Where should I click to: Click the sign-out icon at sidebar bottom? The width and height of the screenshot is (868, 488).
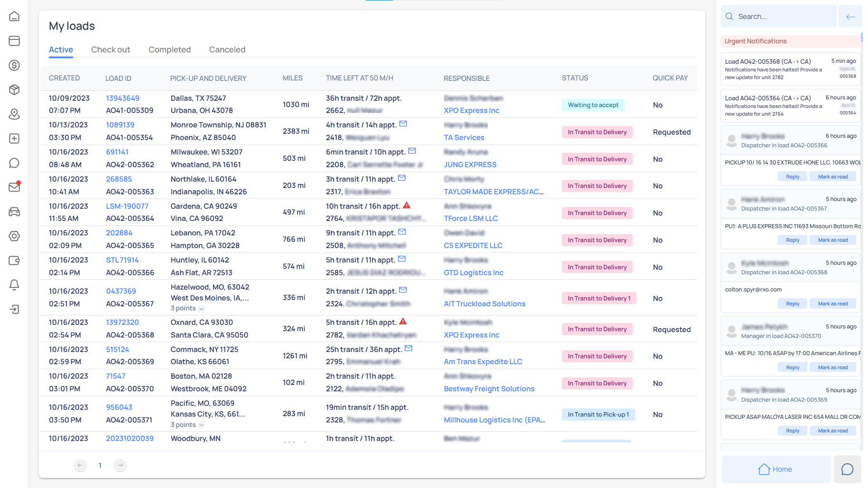[14, 310]
